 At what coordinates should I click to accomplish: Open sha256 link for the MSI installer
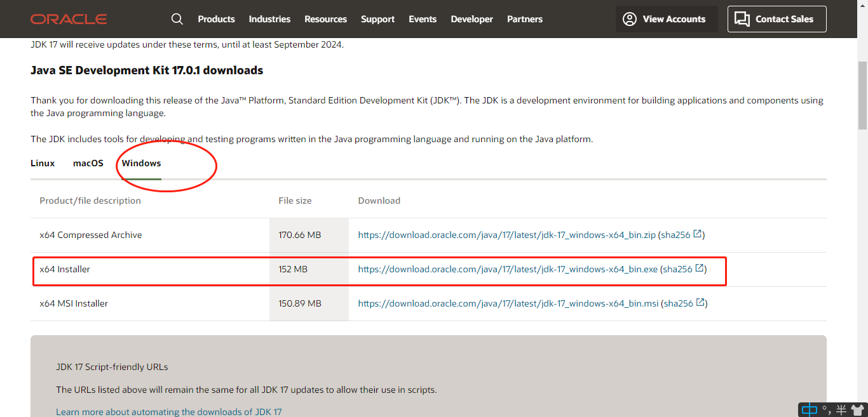click(679, 303)
